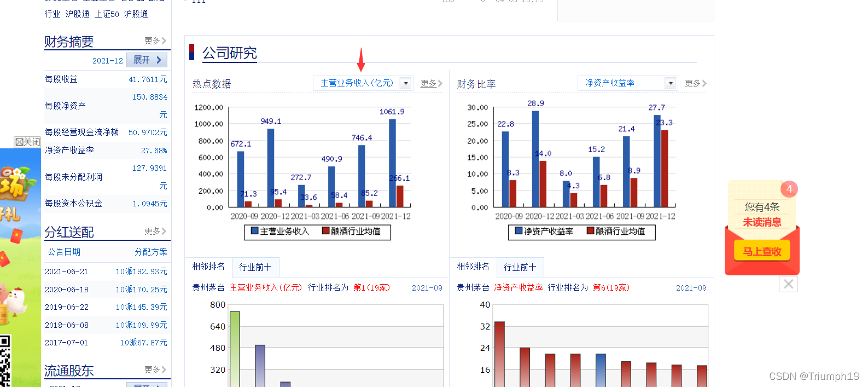Click the 流通股东 section heading
The image size is (868, 387).
[x=69, y=371]
